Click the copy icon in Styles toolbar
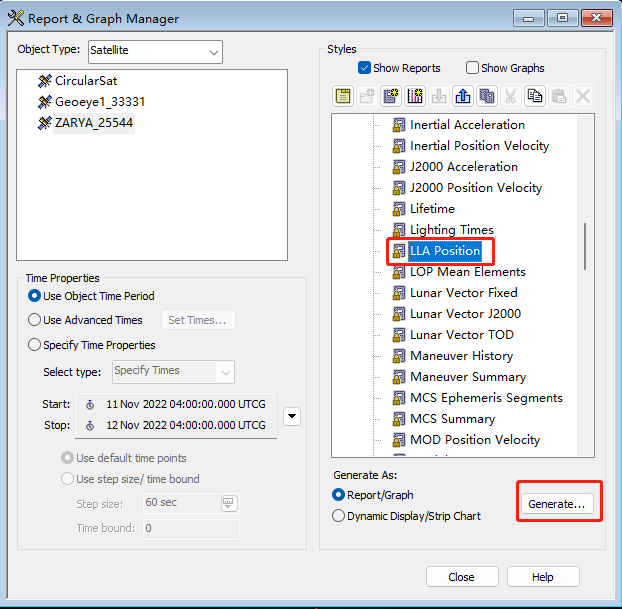The height and width of the screenshot is (609, 622). (535, 96)
